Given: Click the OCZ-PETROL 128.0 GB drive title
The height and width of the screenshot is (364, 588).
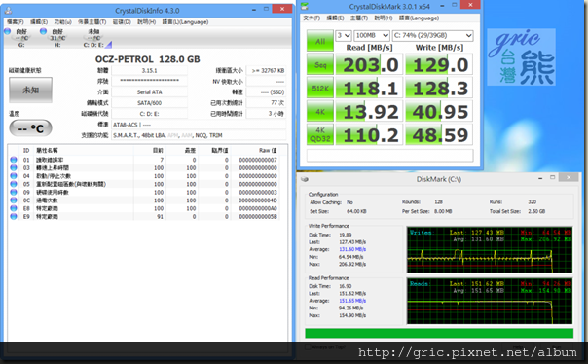Looking at the screenshot, I should point(147,59).
